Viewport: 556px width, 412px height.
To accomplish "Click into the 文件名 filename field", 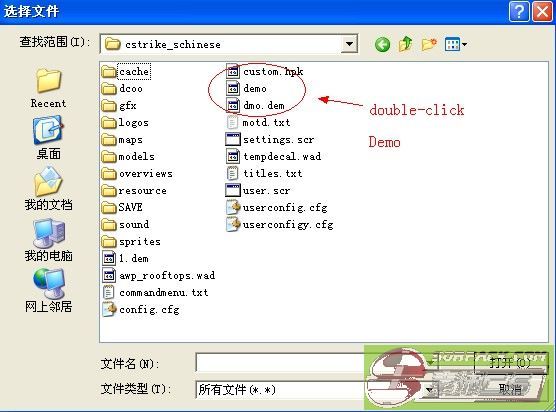I will 317,362.
